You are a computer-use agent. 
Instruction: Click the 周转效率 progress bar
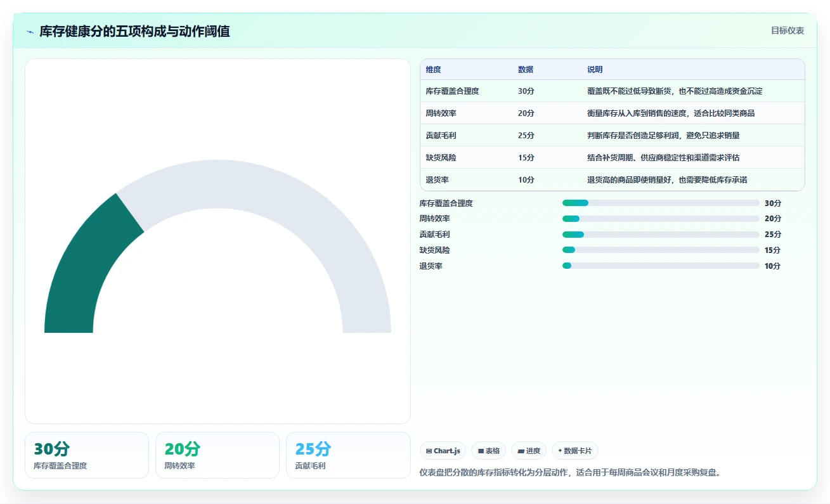(661, 219)
